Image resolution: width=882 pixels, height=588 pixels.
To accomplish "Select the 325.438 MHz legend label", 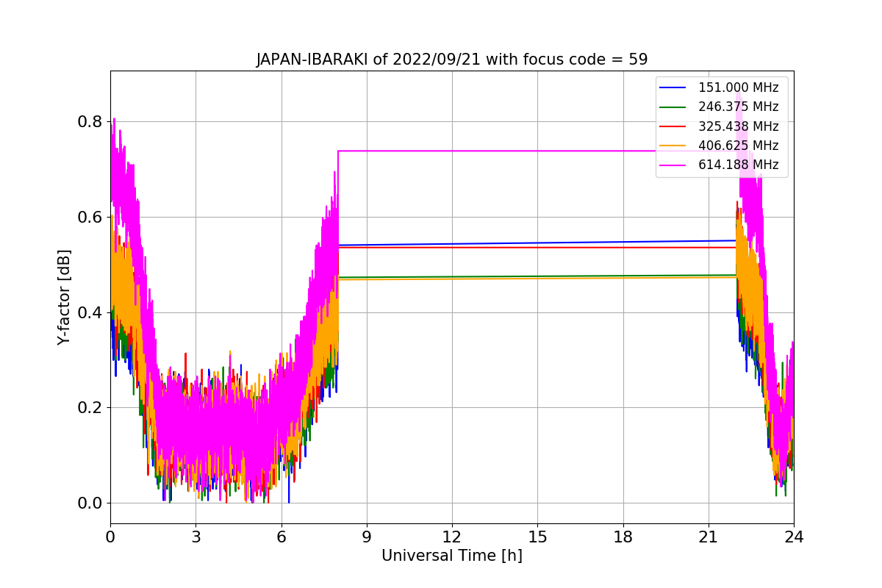I will pyautogui.click(x=738, y=126).
